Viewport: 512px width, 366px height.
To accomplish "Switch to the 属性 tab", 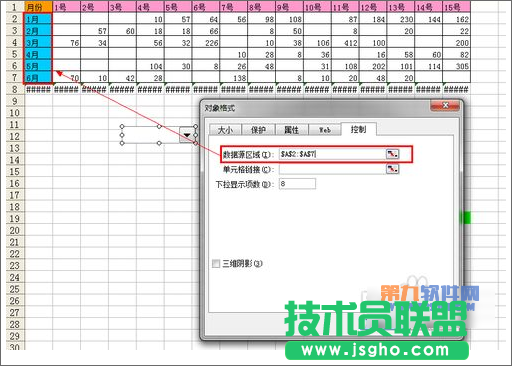I will tap(292, 130).
